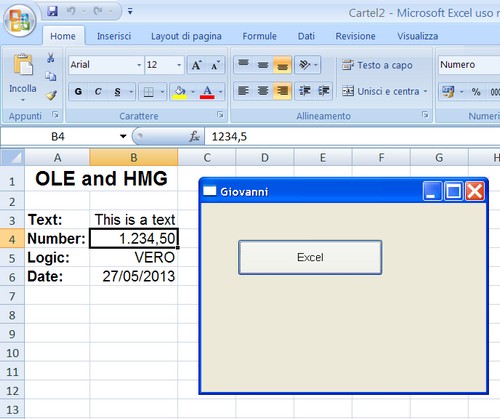Open the fill color dropdown arrow
500x419 pixels.
[193, 91]
